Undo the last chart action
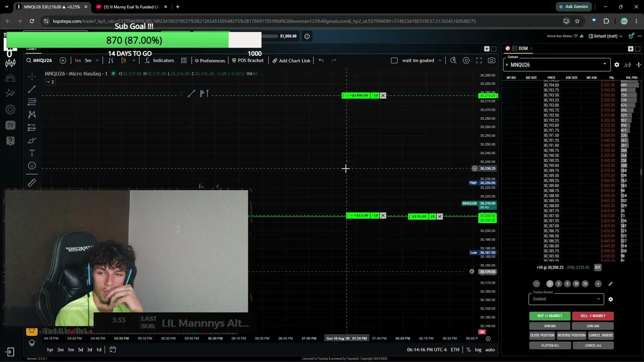The image size is (644, 362). [x=321, y=60]
